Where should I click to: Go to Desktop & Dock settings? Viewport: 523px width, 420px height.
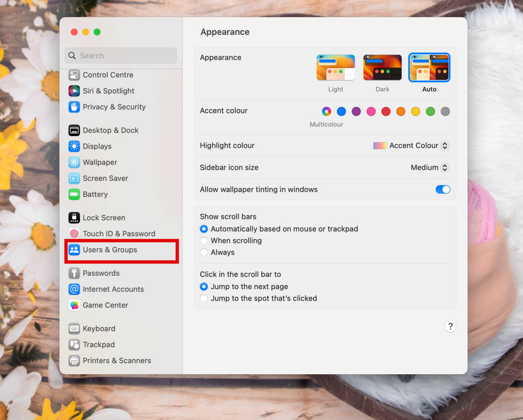(x=110, y=130)
